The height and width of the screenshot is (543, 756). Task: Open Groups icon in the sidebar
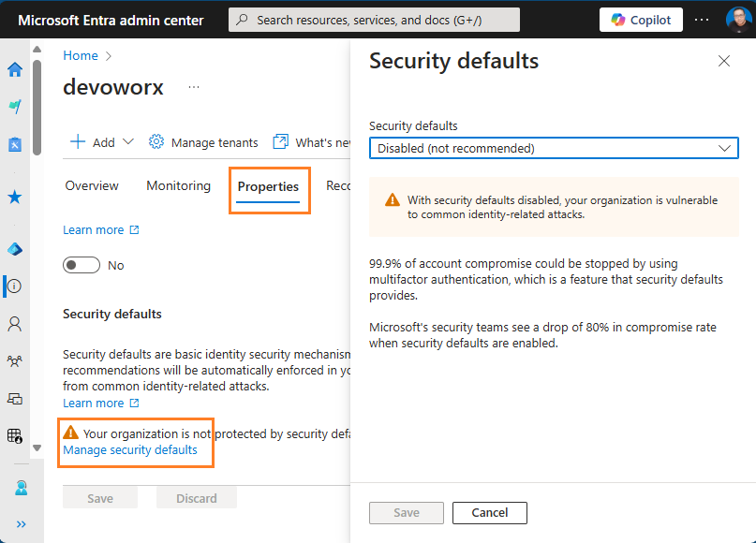coord(15,360)
